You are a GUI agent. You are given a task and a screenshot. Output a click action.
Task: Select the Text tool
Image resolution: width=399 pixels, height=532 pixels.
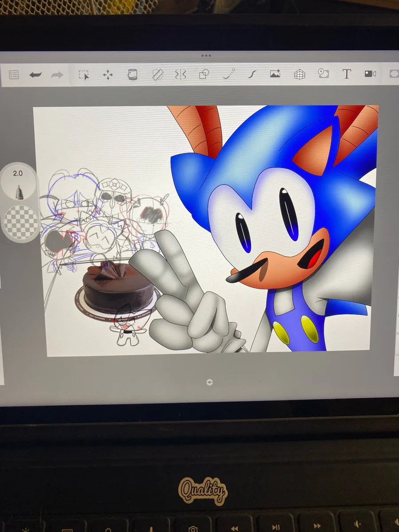tap(347, 74)
